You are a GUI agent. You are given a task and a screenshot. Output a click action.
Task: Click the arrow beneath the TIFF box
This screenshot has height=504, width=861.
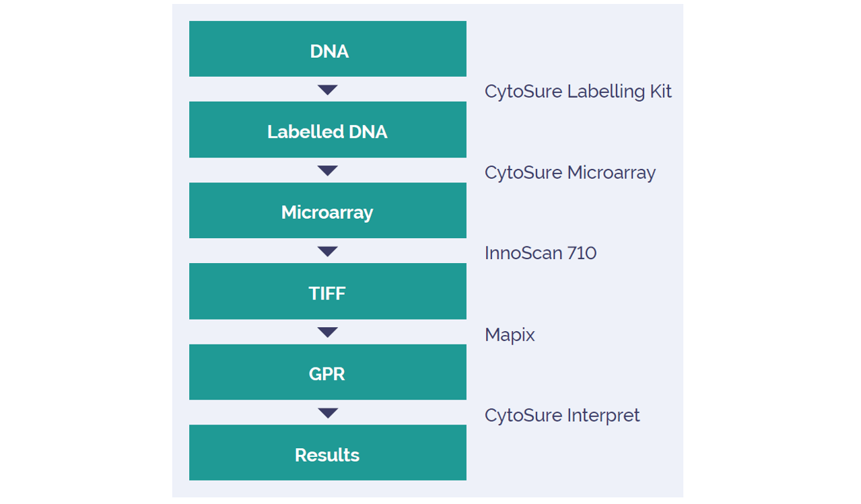[327, 332]
